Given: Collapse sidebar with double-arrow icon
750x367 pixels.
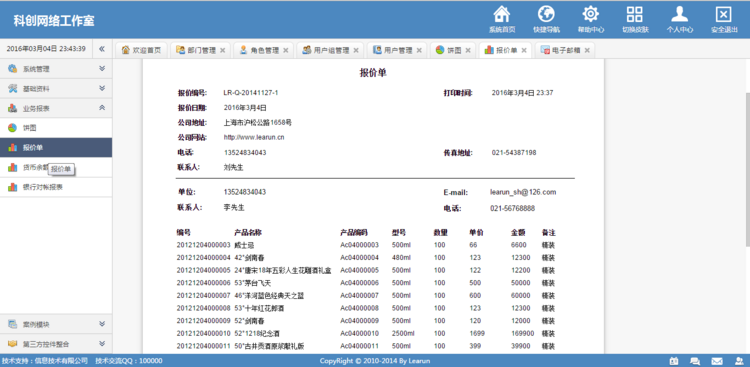Looking at the screenshot, I should coord(101,49).
